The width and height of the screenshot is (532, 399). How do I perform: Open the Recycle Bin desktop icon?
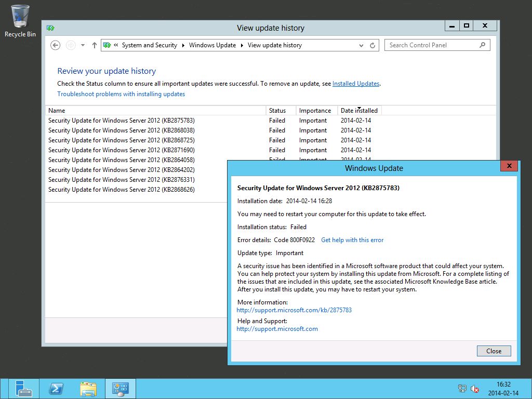(20, 21)
